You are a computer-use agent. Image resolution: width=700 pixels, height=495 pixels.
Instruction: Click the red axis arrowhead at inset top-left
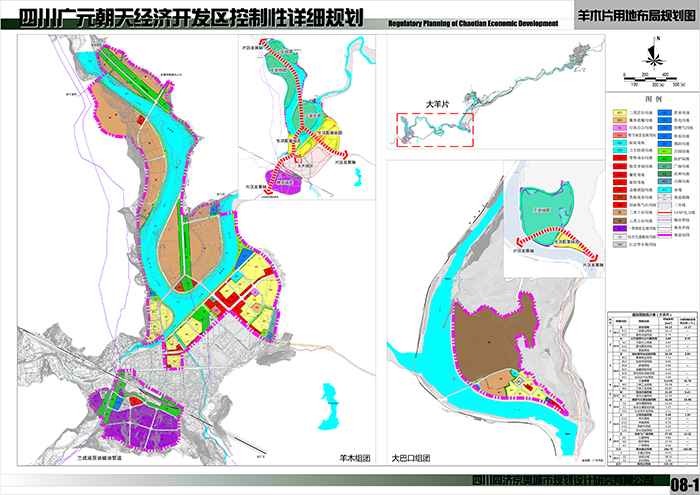264,43
